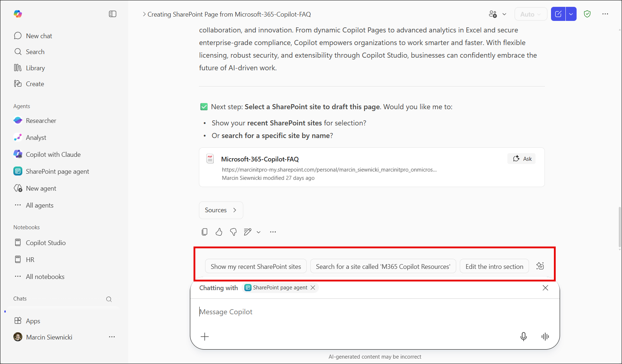The height and width of the screenshot is (364, 622).
Task: Click the thumbs down icon
Action: (233, 232)
